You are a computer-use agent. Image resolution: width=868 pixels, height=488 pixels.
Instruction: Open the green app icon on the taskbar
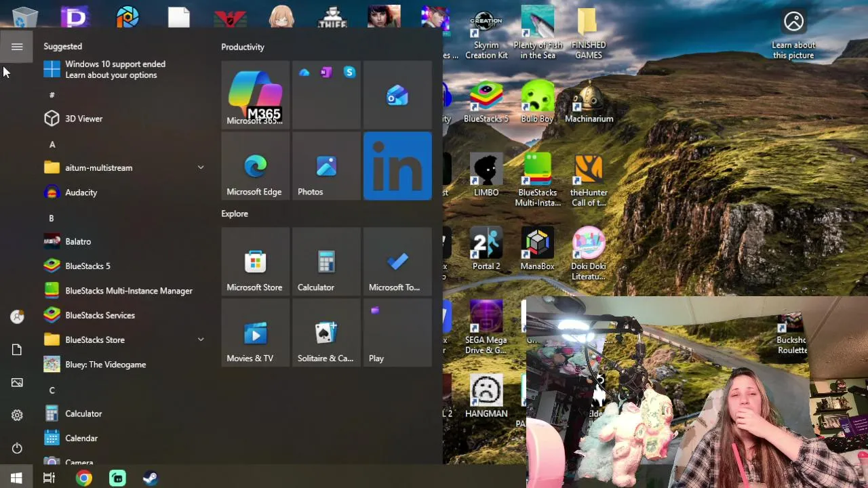click(x=117, y=478)
